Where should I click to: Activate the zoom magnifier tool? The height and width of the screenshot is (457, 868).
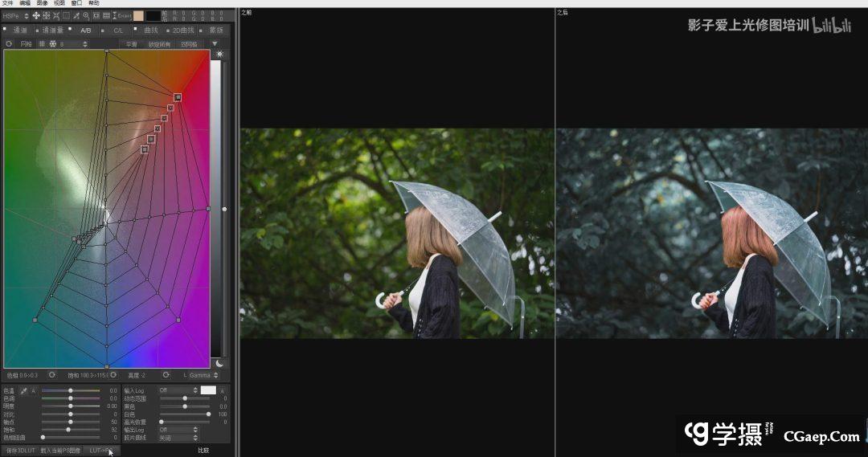click(86, 15)
